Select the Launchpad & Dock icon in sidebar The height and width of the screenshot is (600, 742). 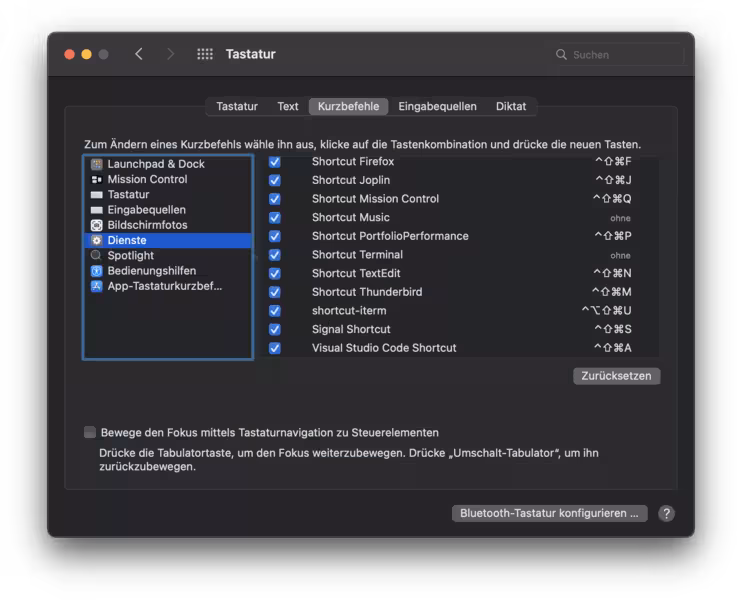point(96,164)
